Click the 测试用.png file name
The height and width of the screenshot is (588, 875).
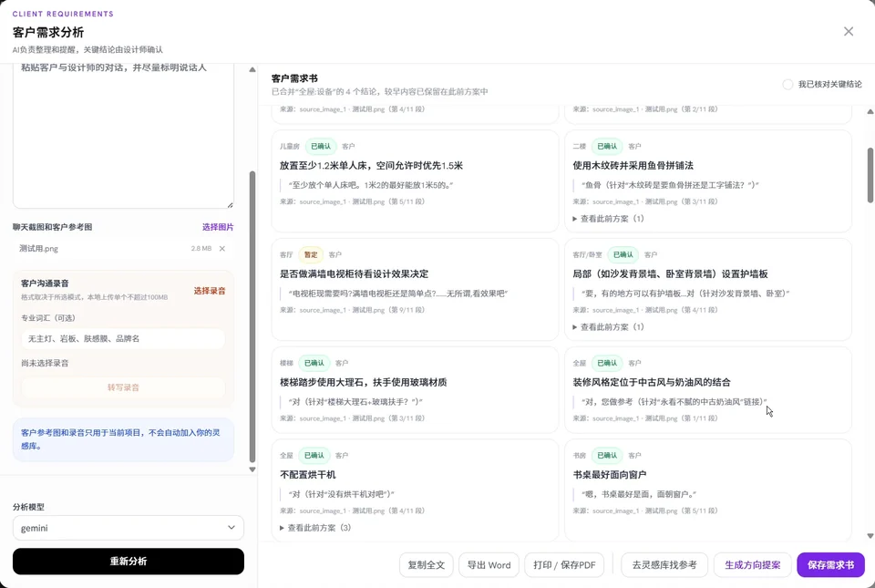tap(38, 249)
